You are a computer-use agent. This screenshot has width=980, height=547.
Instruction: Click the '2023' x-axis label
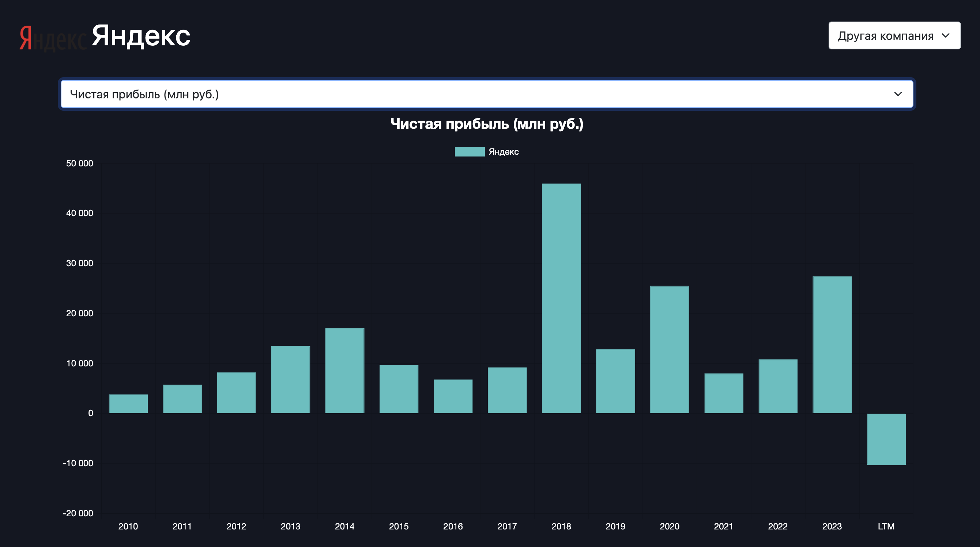[832, 527]
